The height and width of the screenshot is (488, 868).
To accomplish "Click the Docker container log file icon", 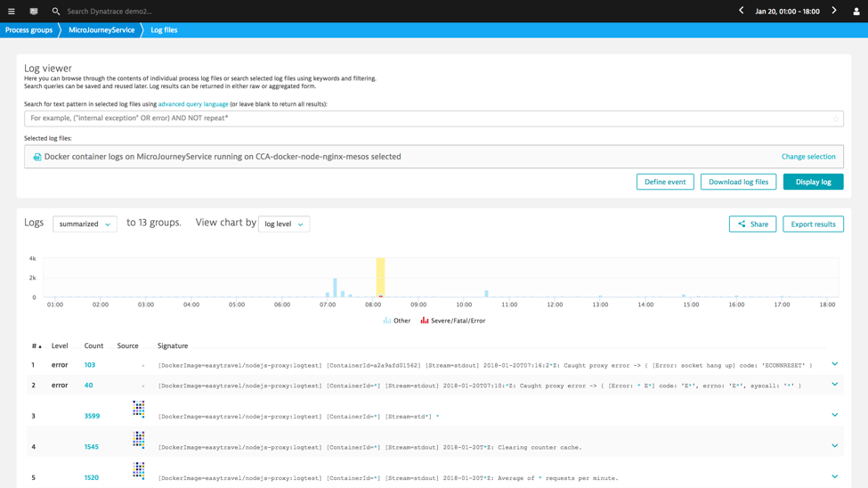I will (37, 157).
